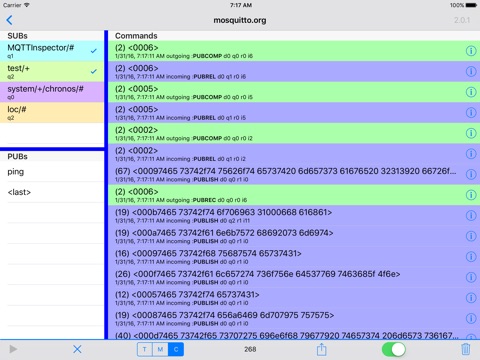Select the (67) <00097465 PUBLISH message
480x360 pixels.
pyautogui.click(x=294, y=174)
